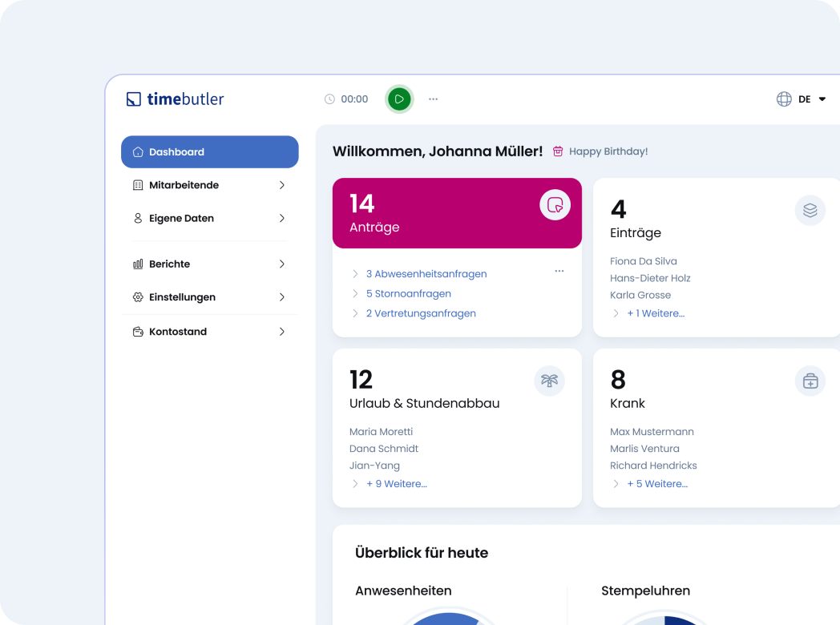
Task: Start the time tracking play button
Action: [399, 99]
